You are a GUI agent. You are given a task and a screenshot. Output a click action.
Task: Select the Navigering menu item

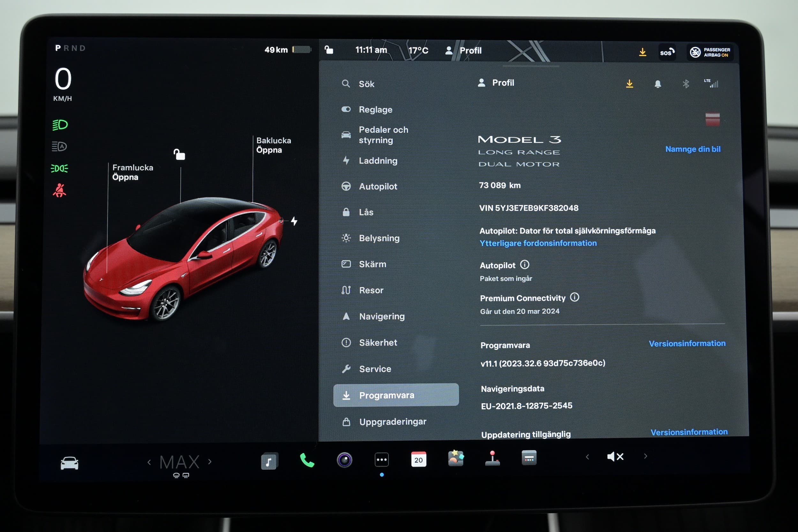click(x=373, y=316)
